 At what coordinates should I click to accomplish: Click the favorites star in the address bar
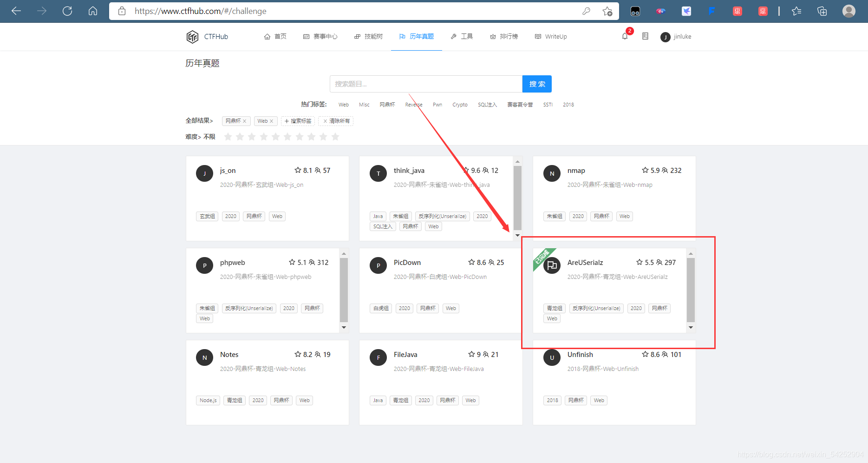point(607,11)
